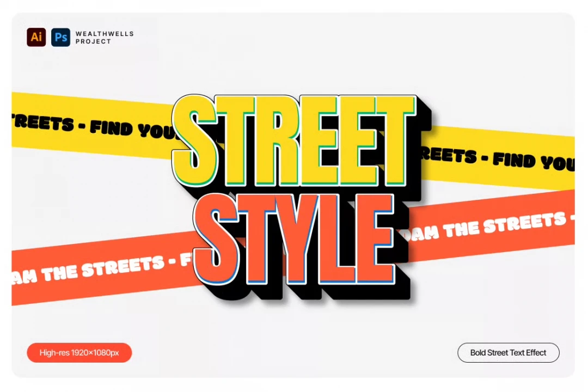Screen dimensions: 588x392
Task: Click the Photoshop Ps icon
Action: click(x=60, y=37)
